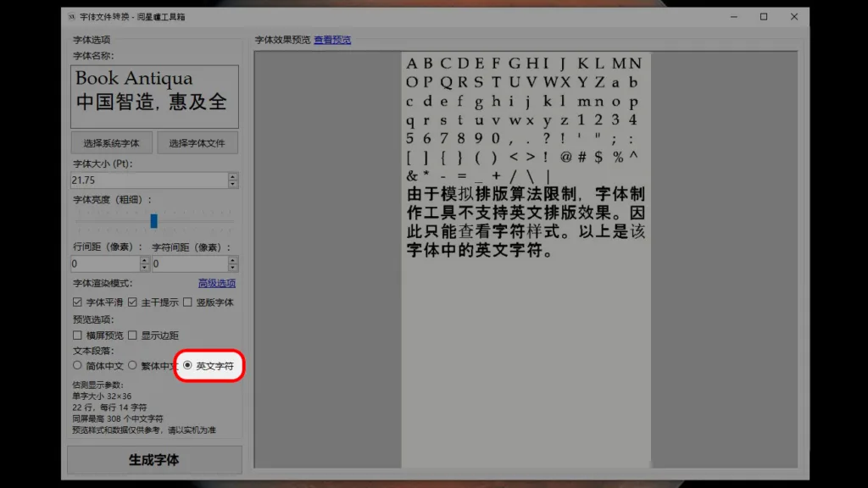Image resolution: width=868 pixels, height=488 pixels.
Task: Open the 高级选项 advanced options link
Action: (x=219, y=283)
